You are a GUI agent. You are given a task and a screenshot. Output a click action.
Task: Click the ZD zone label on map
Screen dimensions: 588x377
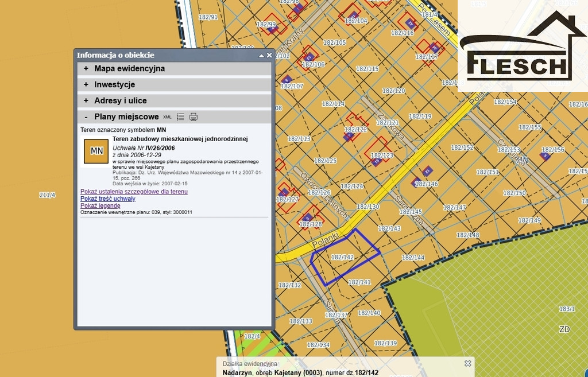click(x=564, y=329)
